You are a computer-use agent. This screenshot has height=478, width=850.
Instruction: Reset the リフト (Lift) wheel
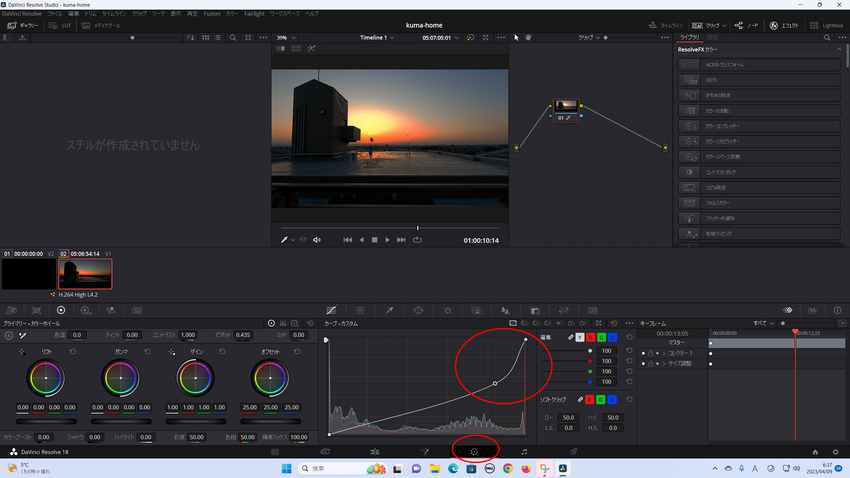point(73,352)
